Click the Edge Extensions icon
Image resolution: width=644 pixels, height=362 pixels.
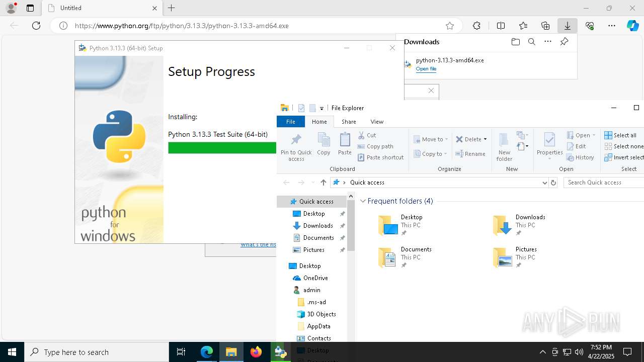click(476, 26)
